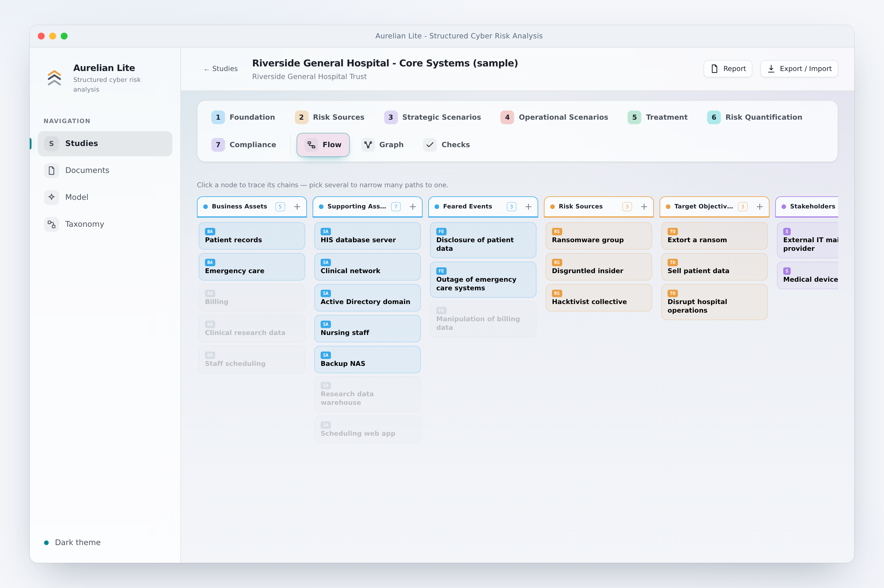
Task: Click the Taxonomy hierarchy icon in sidebar
Action: point(51,224)
